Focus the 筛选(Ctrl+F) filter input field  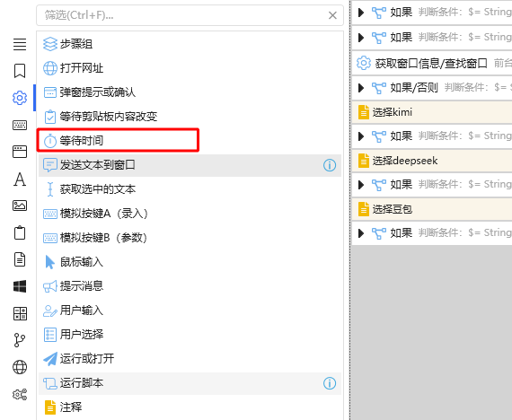point(183,15)
